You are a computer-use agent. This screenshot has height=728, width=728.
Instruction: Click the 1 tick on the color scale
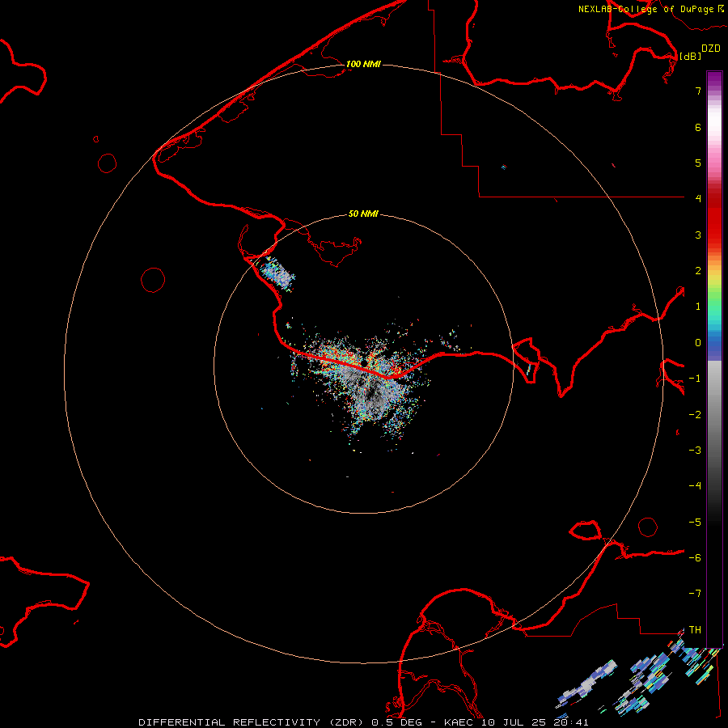pos(698,307)
